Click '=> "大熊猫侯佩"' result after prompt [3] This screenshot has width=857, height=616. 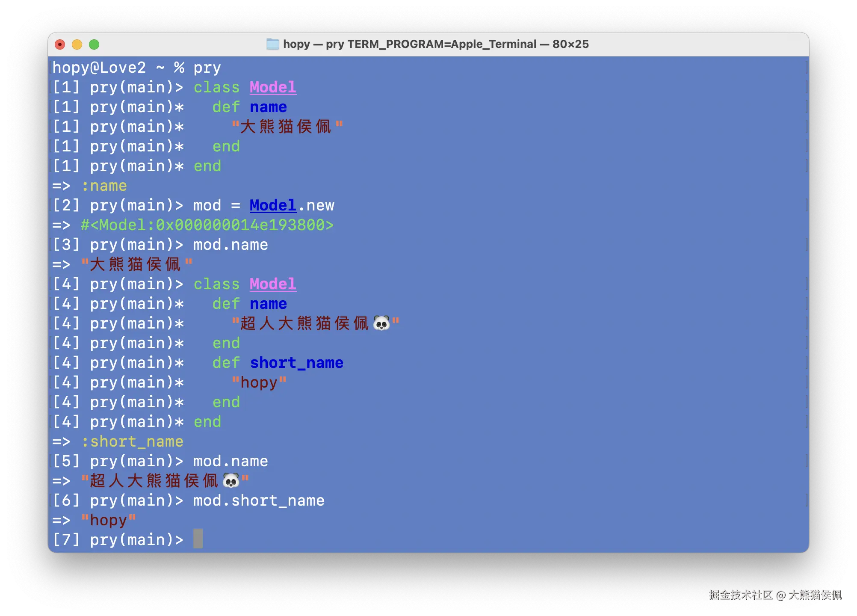click(x=122, y=264)
